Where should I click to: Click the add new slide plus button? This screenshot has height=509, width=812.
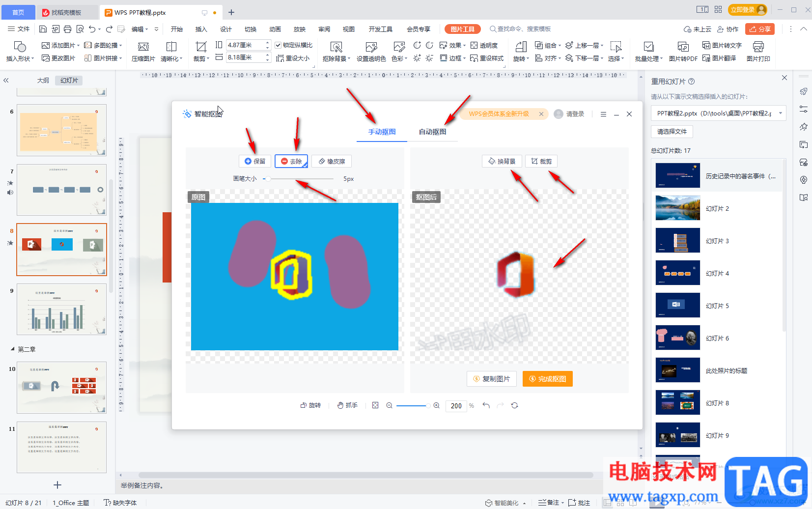[x=57, y=485]
